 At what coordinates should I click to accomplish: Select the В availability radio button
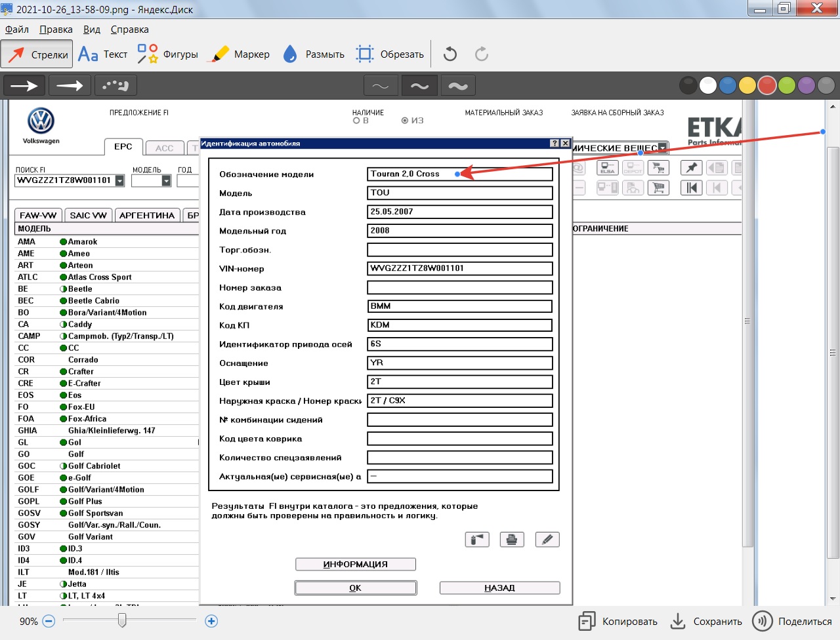pyautogui.click(x=356, y=121)
